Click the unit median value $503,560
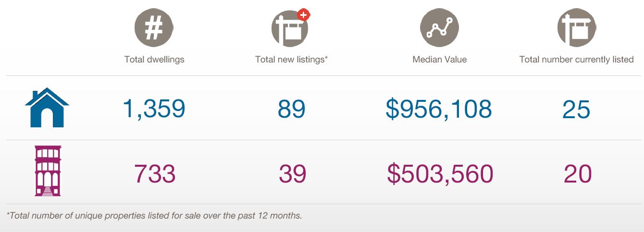The width and height of the screenshot is (644, 232). point(440,173)
